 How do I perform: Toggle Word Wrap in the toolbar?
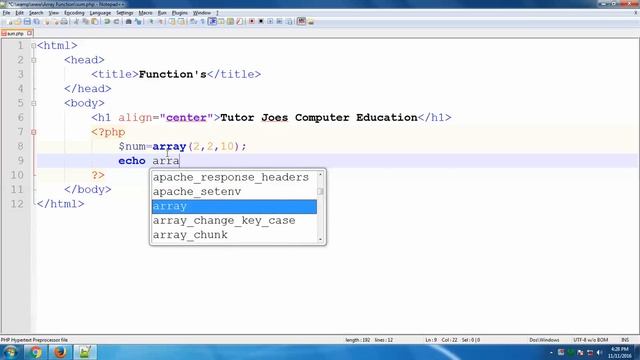(x=193, y=21)
